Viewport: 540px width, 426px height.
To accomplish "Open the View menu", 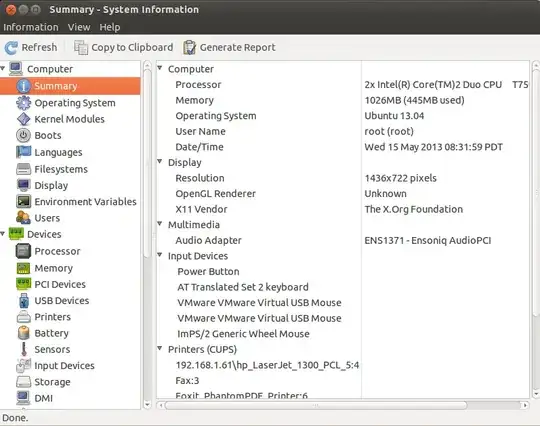I will (79, 27).
